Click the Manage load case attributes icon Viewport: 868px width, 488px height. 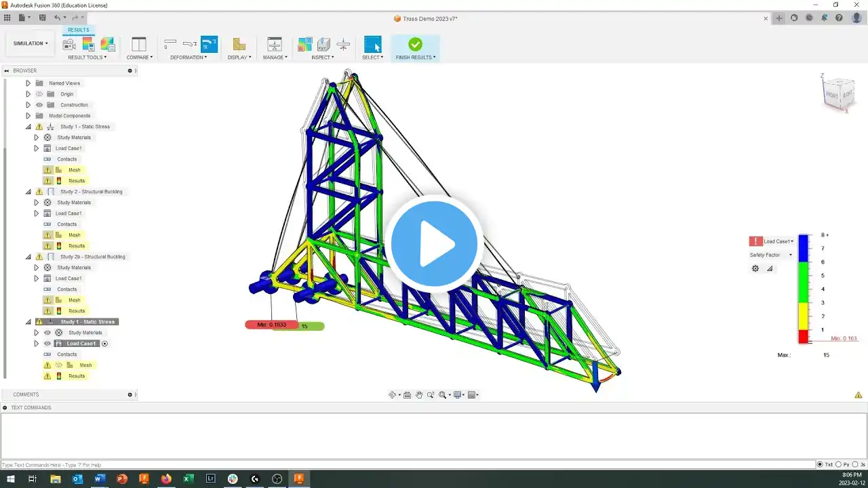point(275,45)
